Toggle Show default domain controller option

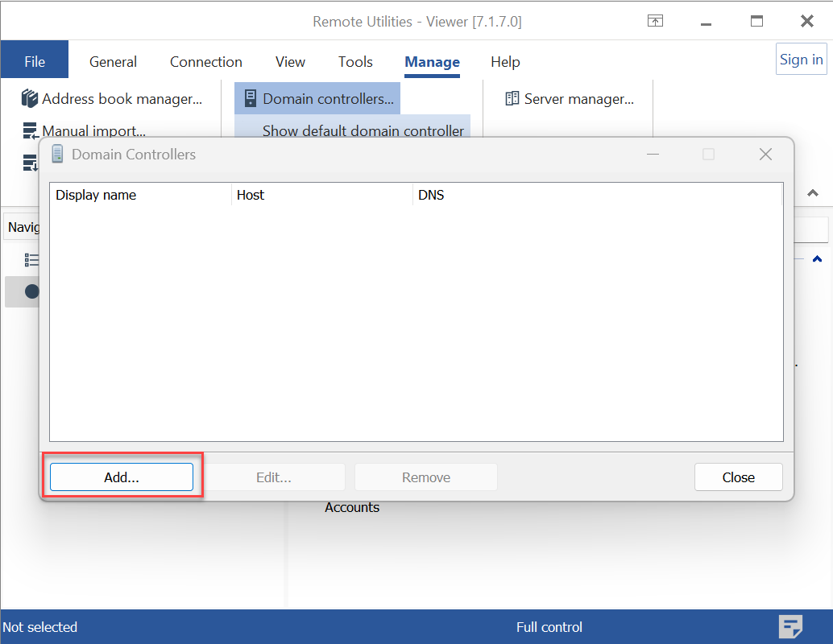coord(363,130)
